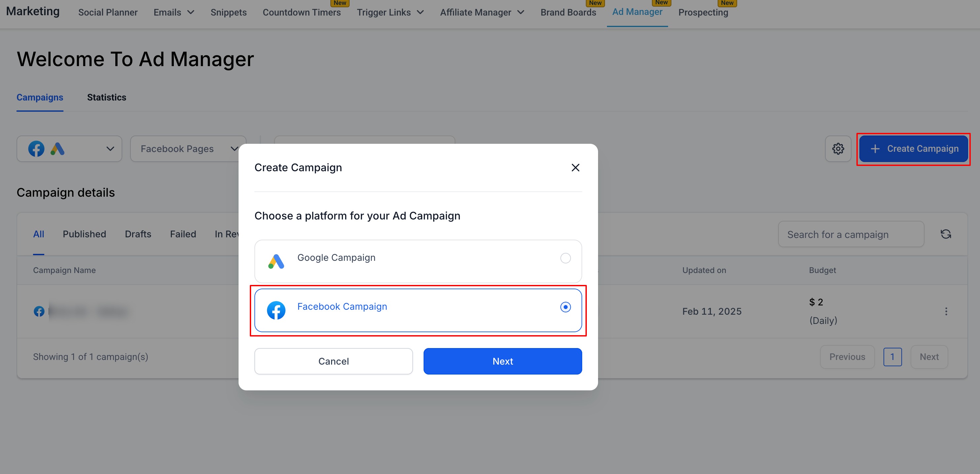The height and width of the screenshot is (474, 980).
Task: Switch to the Statistics tab
Action: [x=106, y=98]
